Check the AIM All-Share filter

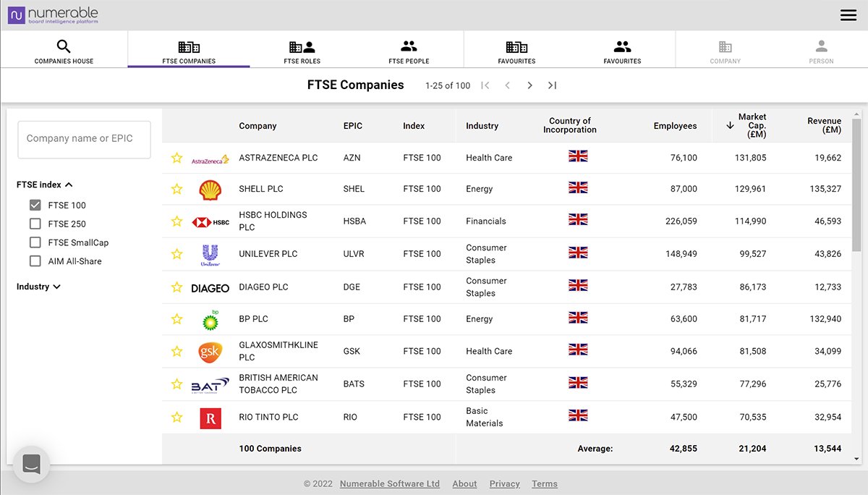point(35,261)
